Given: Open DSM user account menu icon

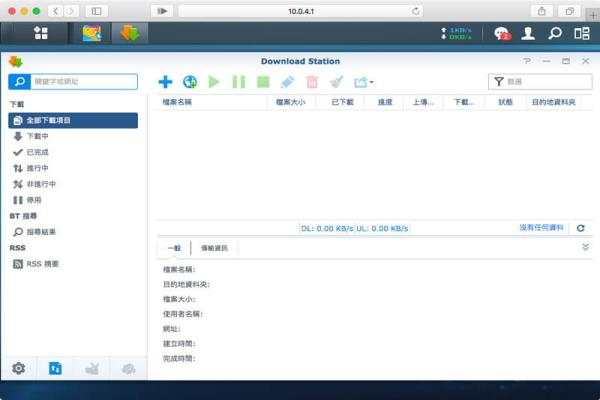Looking at the screenshot, I should coord(528,34).
